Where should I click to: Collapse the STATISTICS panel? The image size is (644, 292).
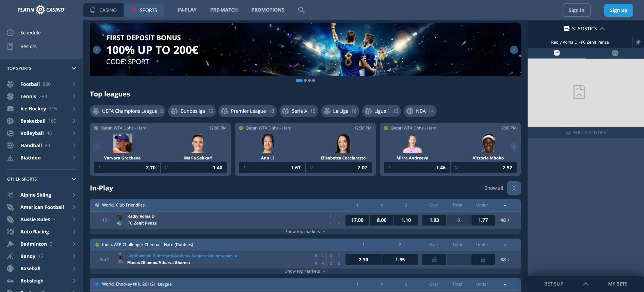pyautogui.click(x=602, y=29)
